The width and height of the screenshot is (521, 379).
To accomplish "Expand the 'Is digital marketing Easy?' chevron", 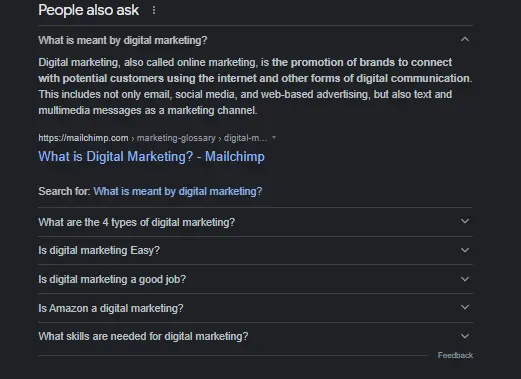I will pyautogui.click(x=465, y=250).
